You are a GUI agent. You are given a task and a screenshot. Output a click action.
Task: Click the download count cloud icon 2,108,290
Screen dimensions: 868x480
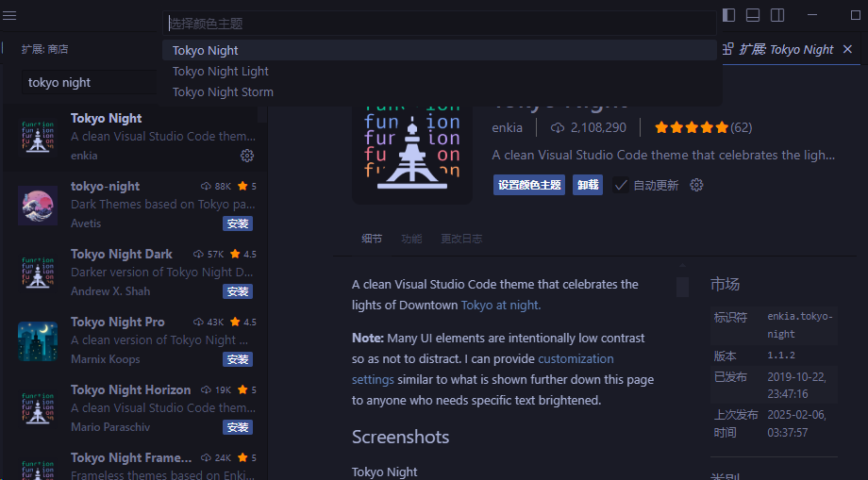pos(558,127)
